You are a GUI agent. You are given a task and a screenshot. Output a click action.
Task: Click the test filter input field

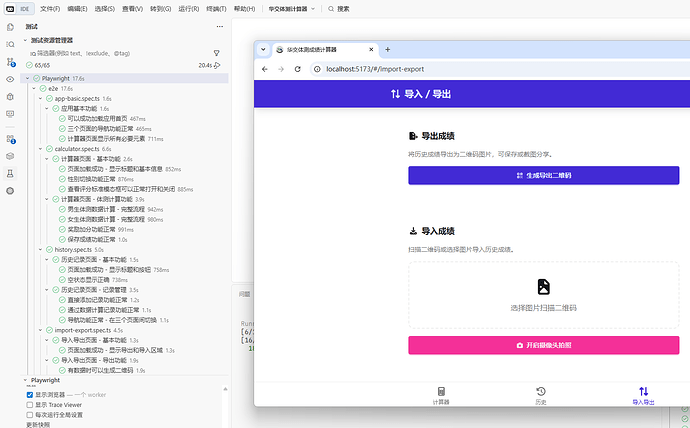[x=120, y=53]
